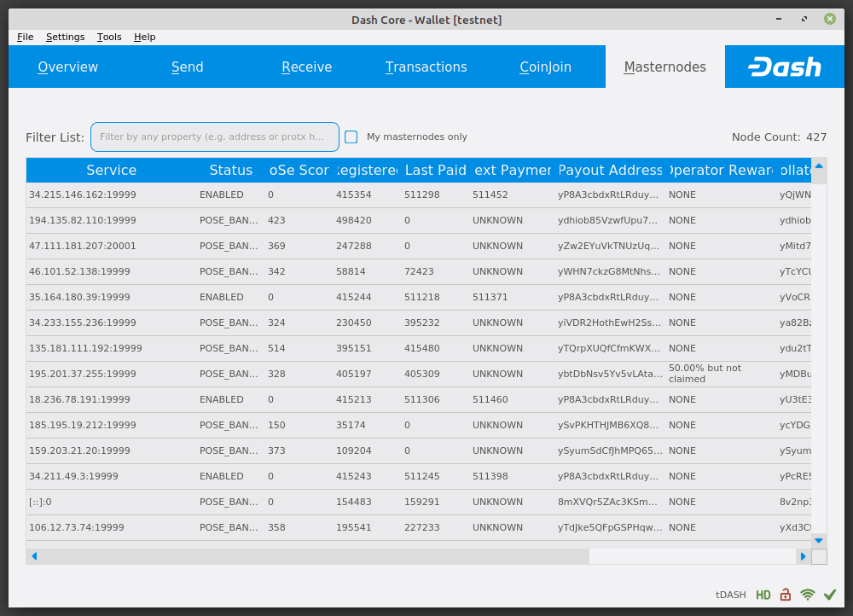Screen dimensions: 853x616
Task: Select row 106.12.73.74:19999
Action: point(418,527)
